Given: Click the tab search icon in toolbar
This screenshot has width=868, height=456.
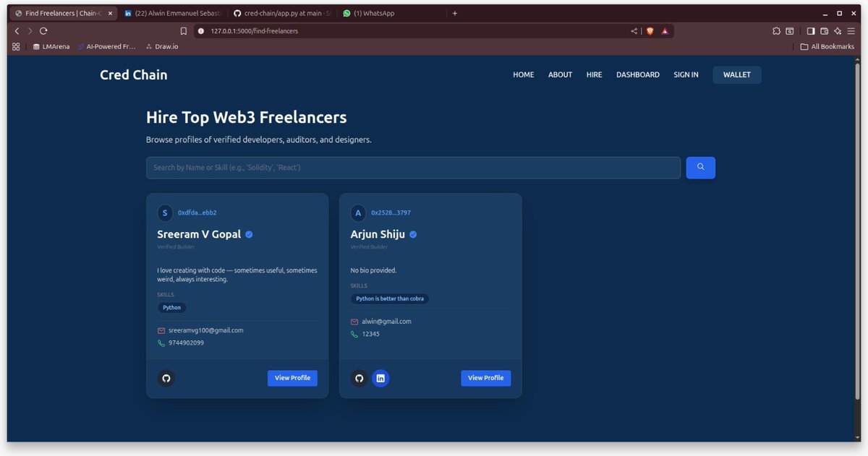Looking at the screenshot, I should 790,31.
